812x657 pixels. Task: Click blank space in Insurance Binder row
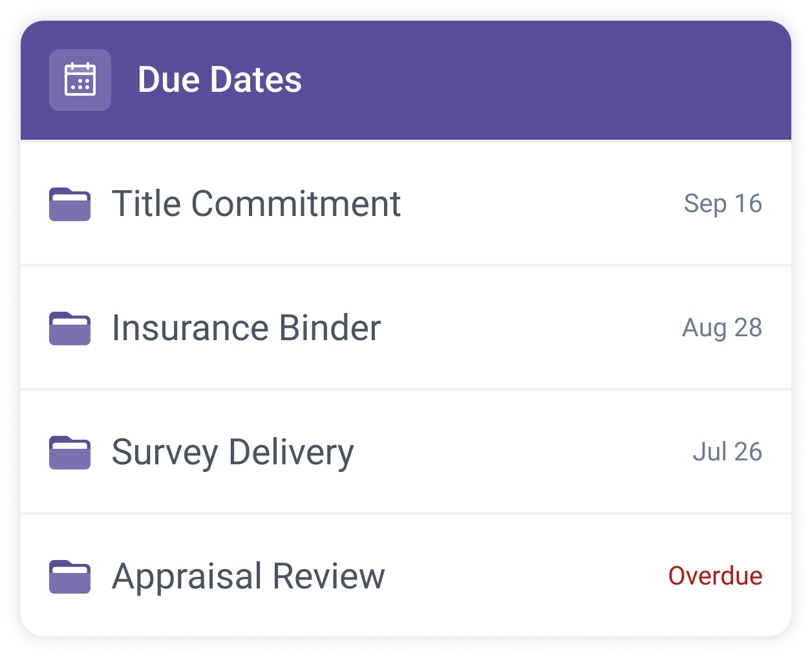[x=530, y=328]
